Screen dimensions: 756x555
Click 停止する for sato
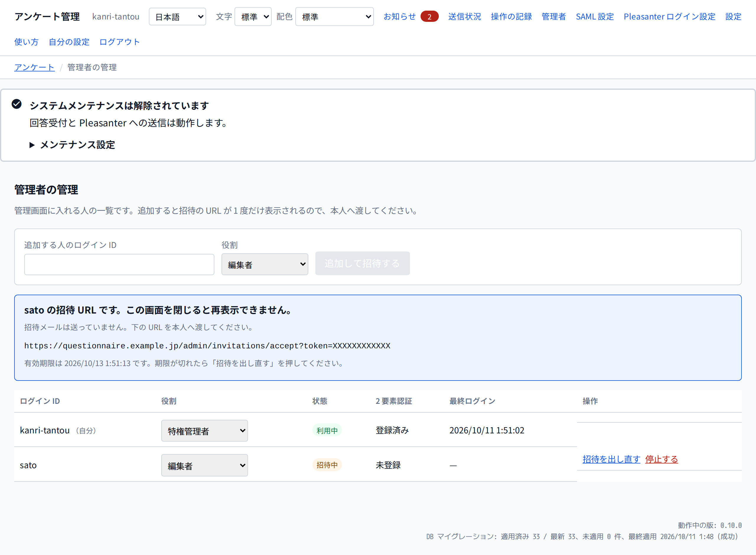(661, 459)
